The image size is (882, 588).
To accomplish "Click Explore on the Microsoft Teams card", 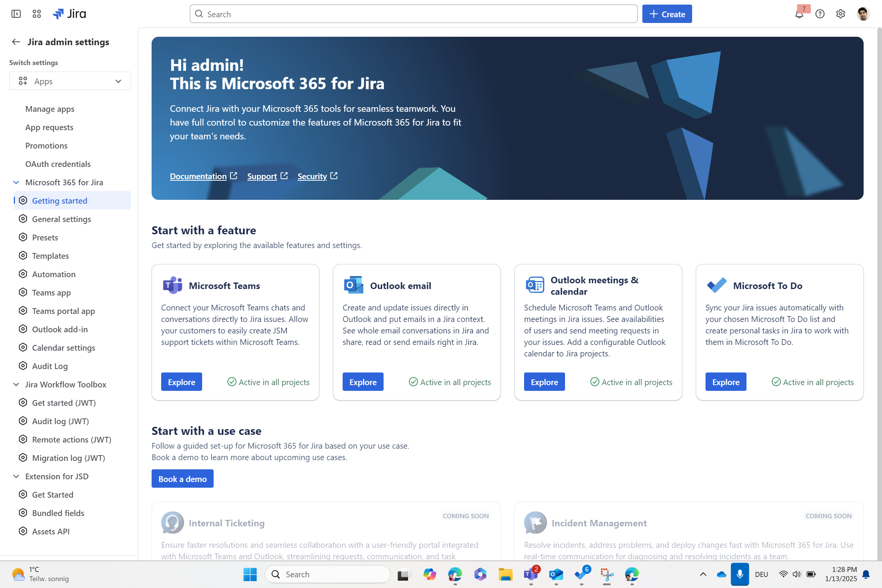I will coord(181,382).
